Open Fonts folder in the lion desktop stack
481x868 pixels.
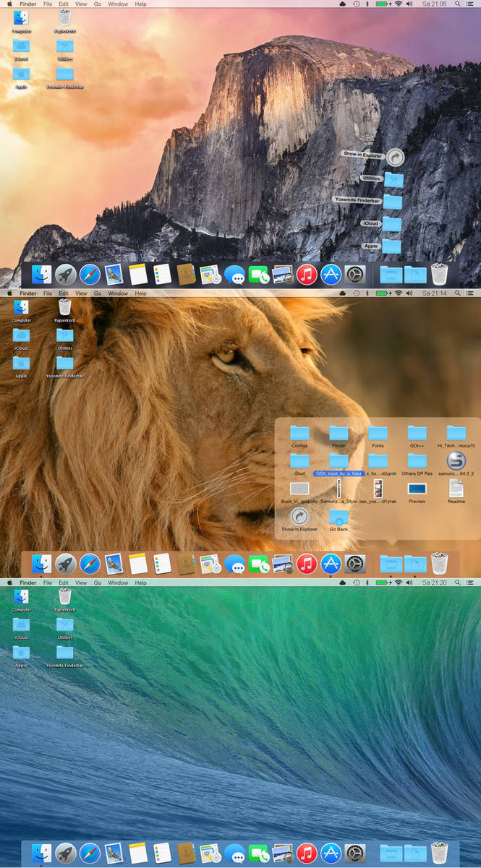click(x=378, y=433)
